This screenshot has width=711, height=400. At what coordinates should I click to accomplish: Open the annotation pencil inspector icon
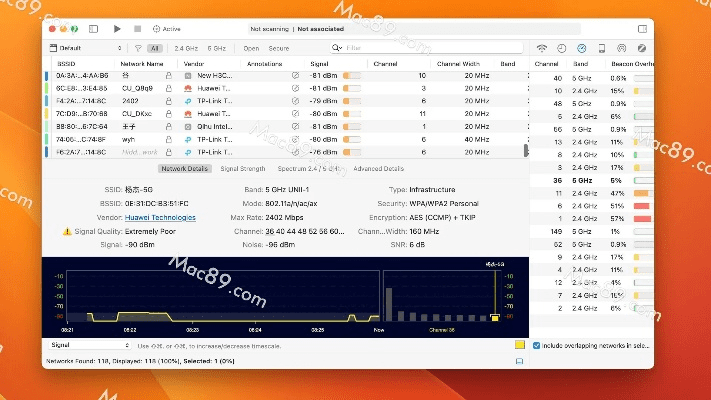tap(642, 48)
